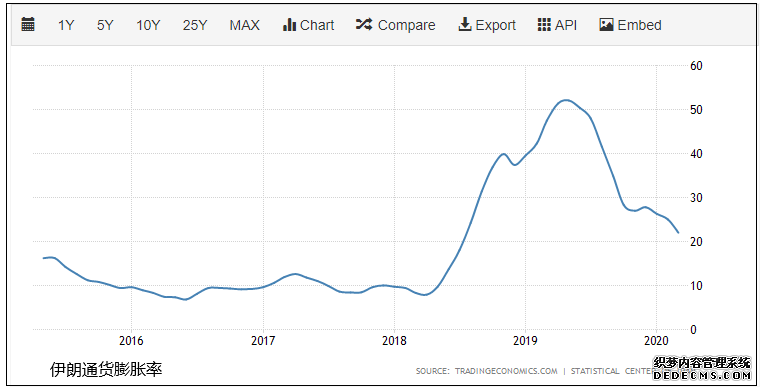Viewport: 762px width, 390px height.
Task: Click the 40 y-axis value
Action: pyautogui.click(x=696, y=154)
